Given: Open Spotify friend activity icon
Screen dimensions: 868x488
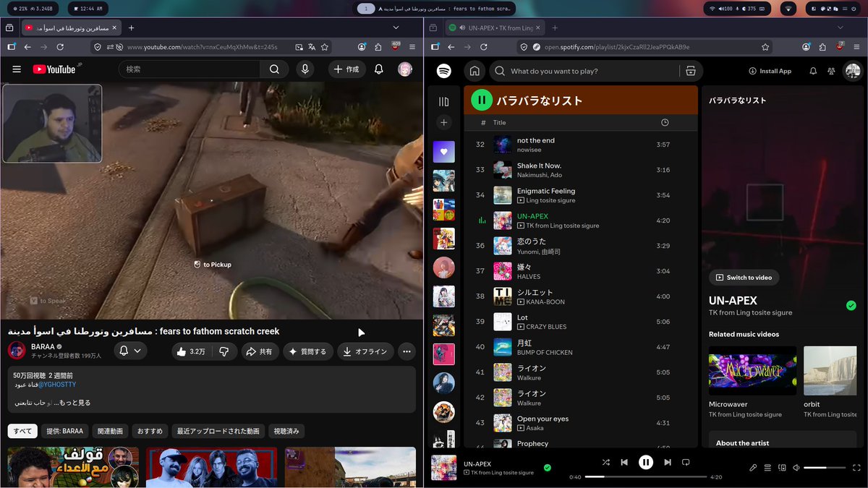Looking at the screenshot, I should tap(831, 71).
